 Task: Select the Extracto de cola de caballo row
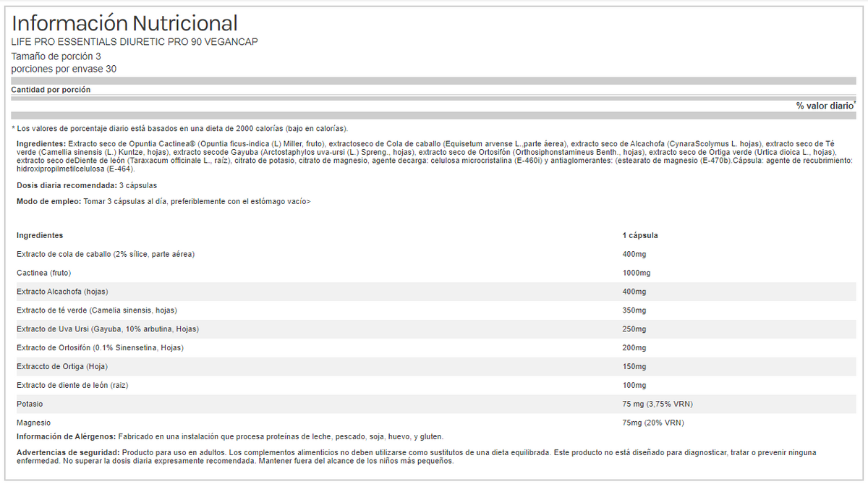(106, 254)
